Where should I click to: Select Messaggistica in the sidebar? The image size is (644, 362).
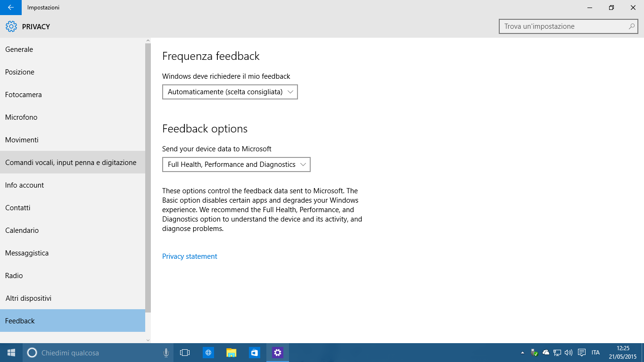click(x=73, y=253)
